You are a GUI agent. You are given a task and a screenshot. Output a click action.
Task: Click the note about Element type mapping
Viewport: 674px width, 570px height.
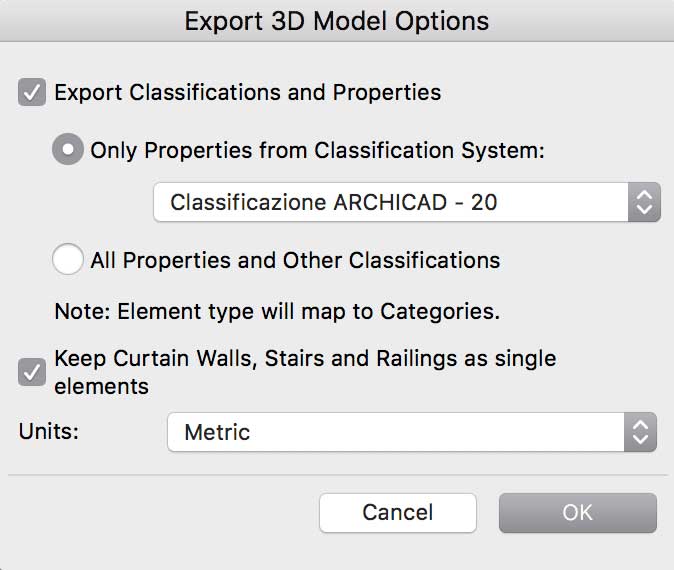point(277,311)
